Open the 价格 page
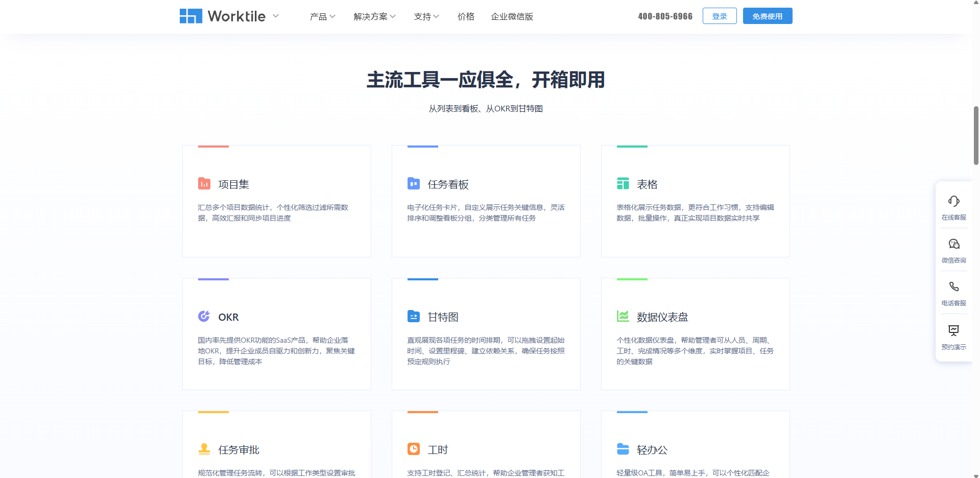 (x=466, y=16)
